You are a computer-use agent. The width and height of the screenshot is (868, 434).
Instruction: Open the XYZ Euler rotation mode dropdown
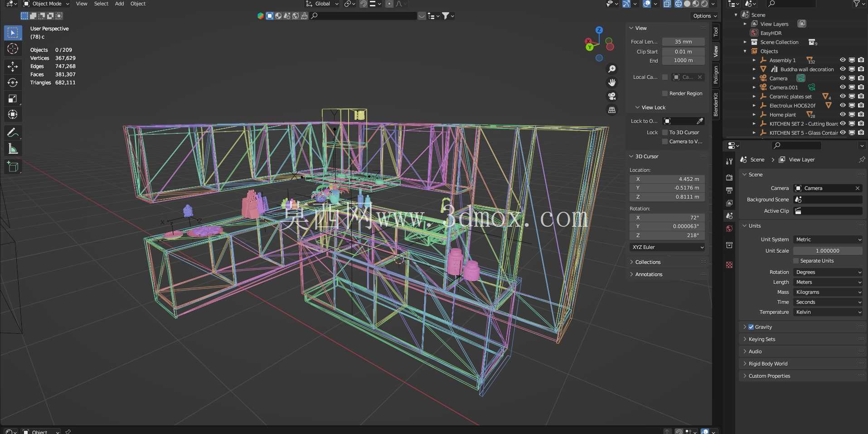(x=667, y=247)
